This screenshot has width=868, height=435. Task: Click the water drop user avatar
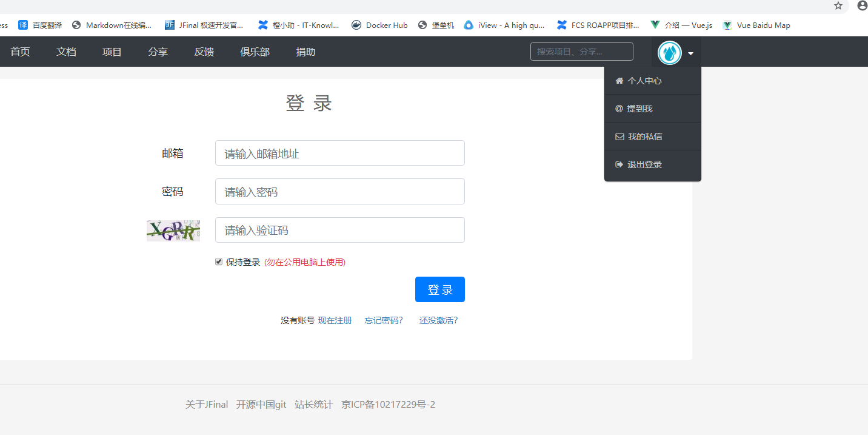tap(670, 53)
